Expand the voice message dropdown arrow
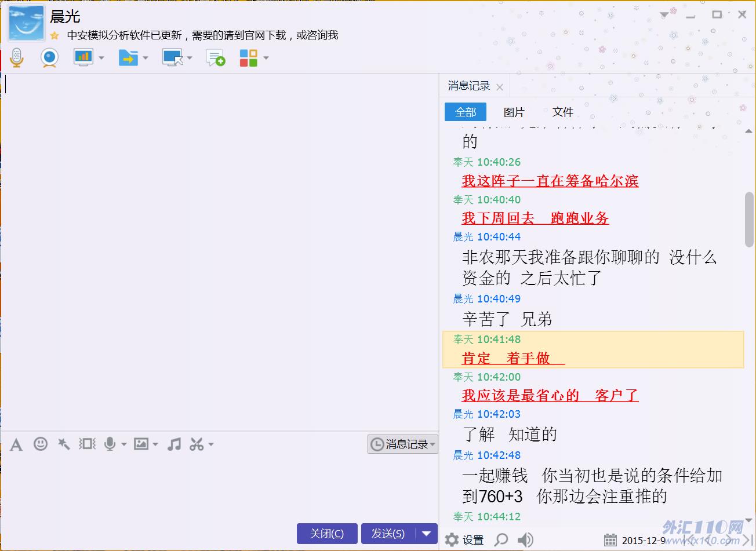Screen dimensions: 756x551 point(124,444)
